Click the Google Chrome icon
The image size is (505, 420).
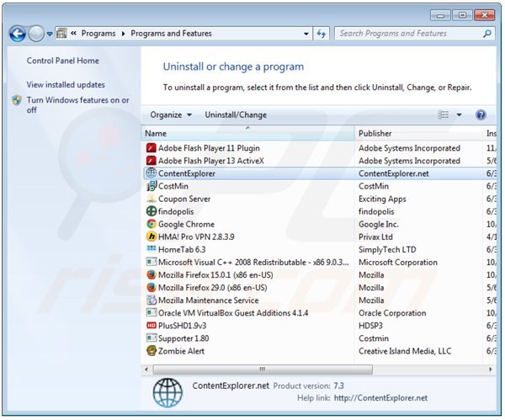[x=151, y=224]
